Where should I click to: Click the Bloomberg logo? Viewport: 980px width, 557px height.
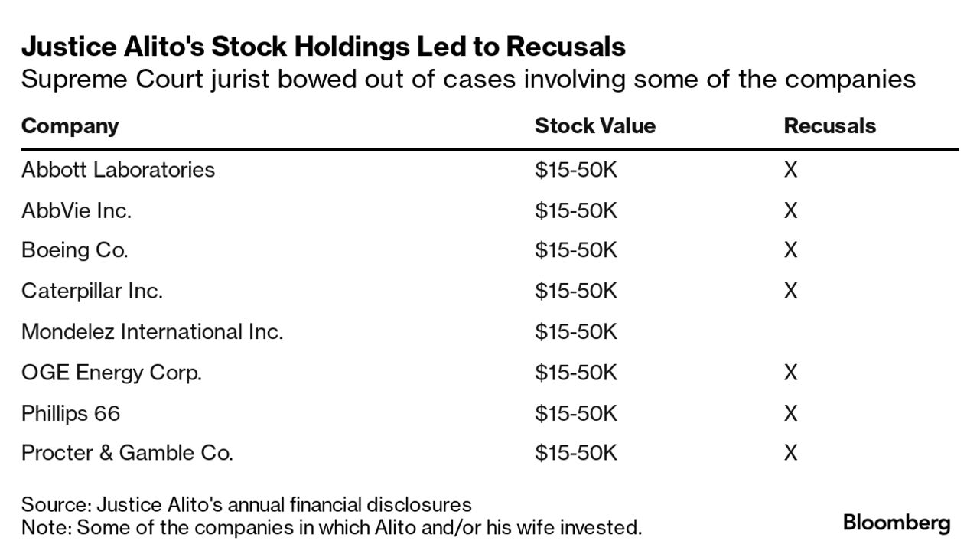pyautogui.click(x=897, y=523)
